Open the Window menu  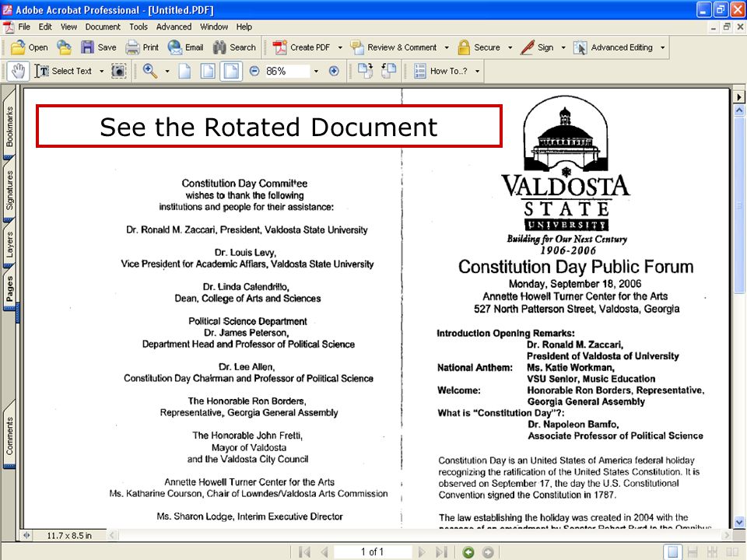pos(214,26)
